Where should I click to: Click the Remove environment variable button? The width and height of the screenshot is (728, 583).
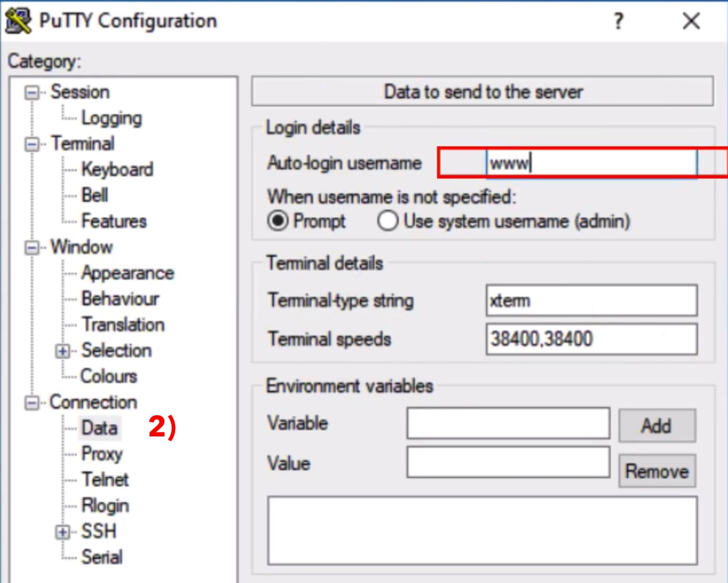coord(657,471)
